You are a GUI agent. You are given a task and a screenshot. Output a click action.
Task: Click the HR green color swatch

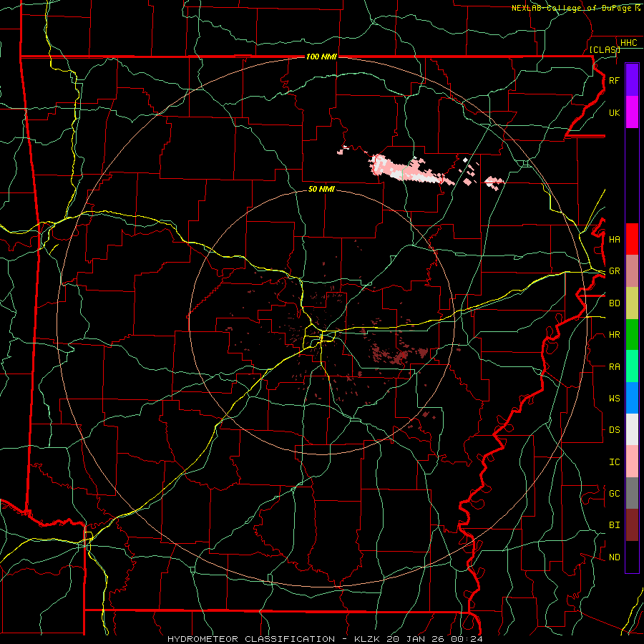point(632,334)
